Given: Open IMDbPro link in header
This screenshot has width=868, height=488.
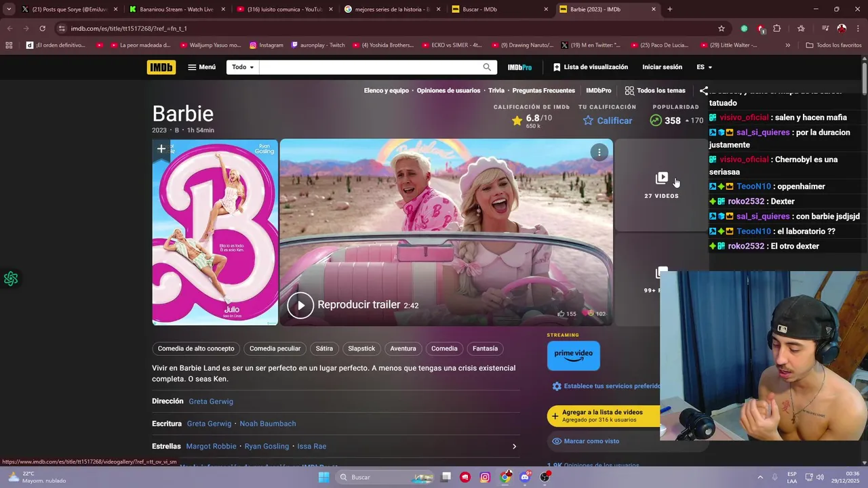Looking at the screenshot, I should [519, 67].
